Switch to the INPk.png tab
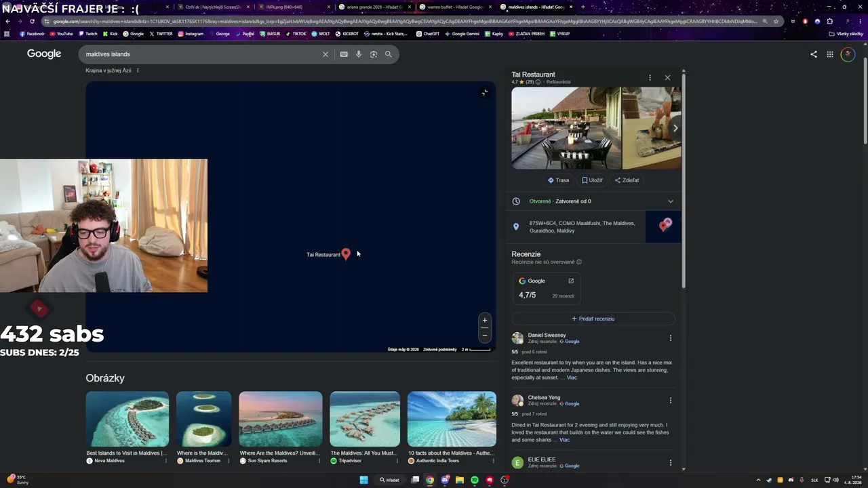This screenshot has width=868, height=488. point(294,7)
